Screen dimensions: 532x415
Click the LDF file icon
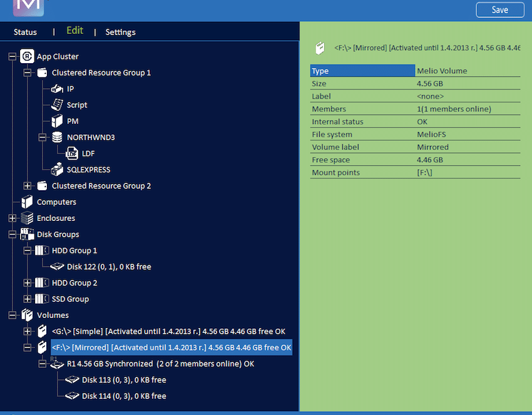click(x=72, y=153)
